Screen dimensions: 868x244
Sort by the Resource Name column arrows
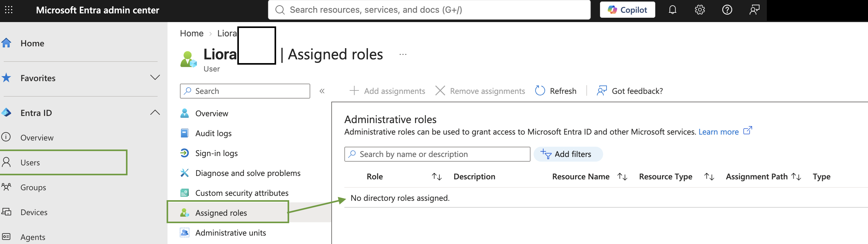[x=622, y=177]
